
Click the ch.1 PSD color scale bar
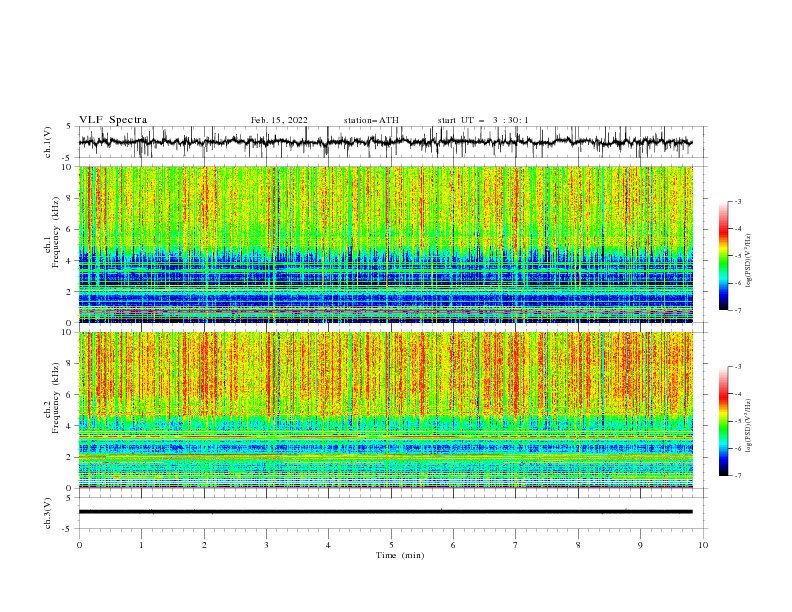724,256
